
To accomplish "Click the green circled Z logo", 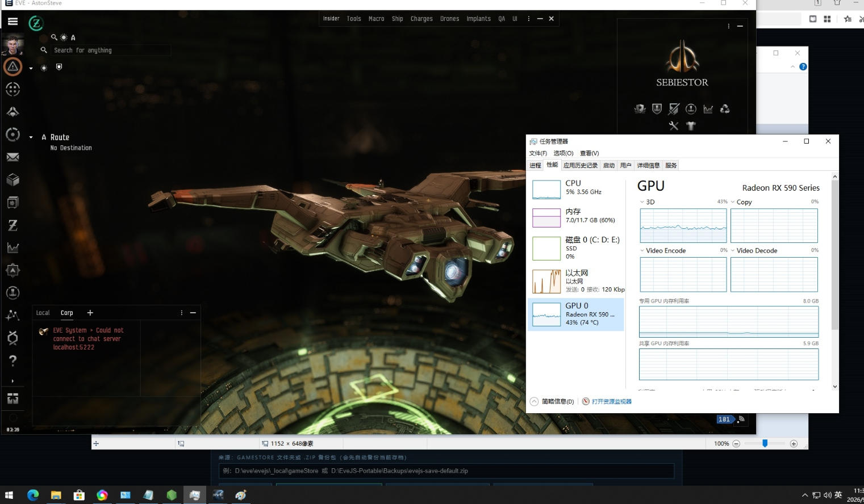I will 36,23.
